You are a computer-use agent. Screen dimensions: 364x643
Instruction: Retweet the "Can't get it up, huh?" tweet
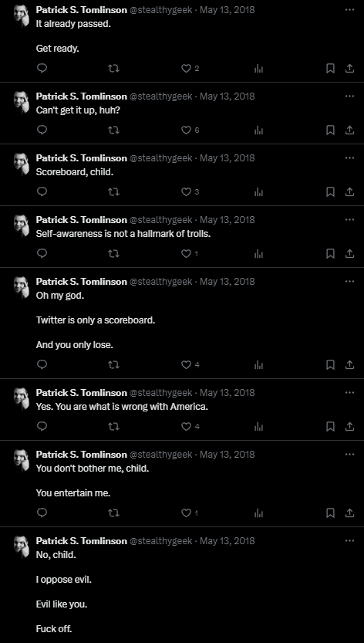pyautogui.click(x=113, y=130)
